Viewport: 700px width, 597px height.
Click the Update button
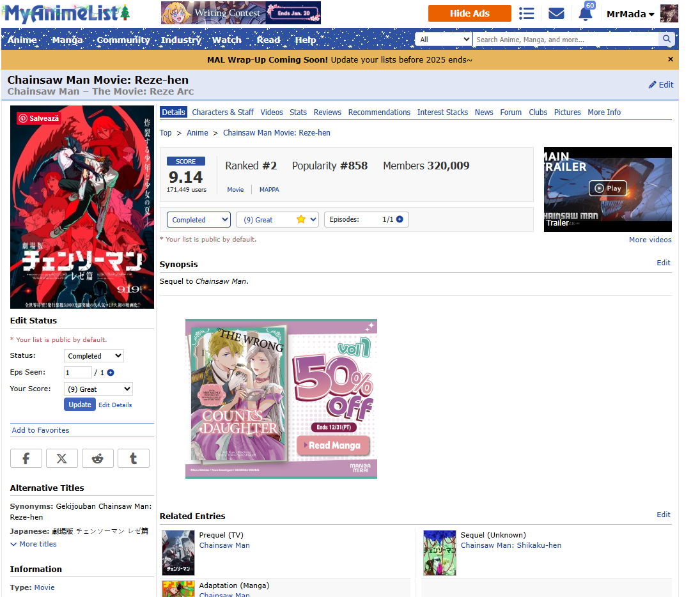80,405
